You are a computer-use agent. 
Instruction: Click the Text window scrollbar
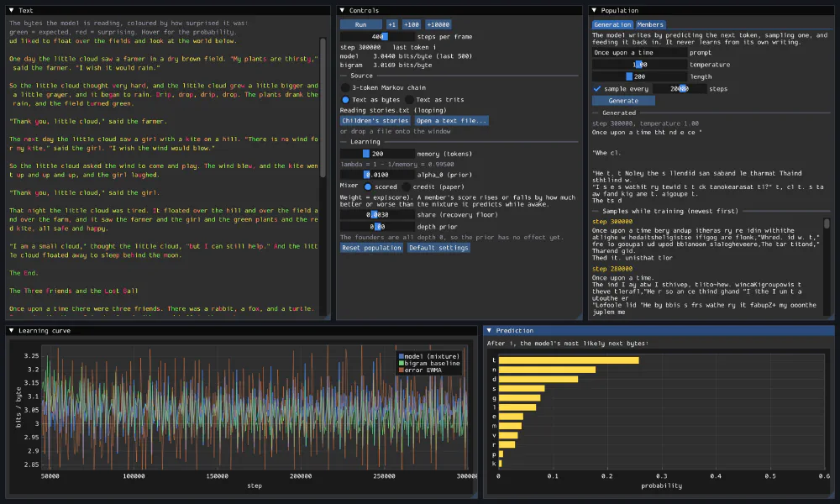click(323, 108)
